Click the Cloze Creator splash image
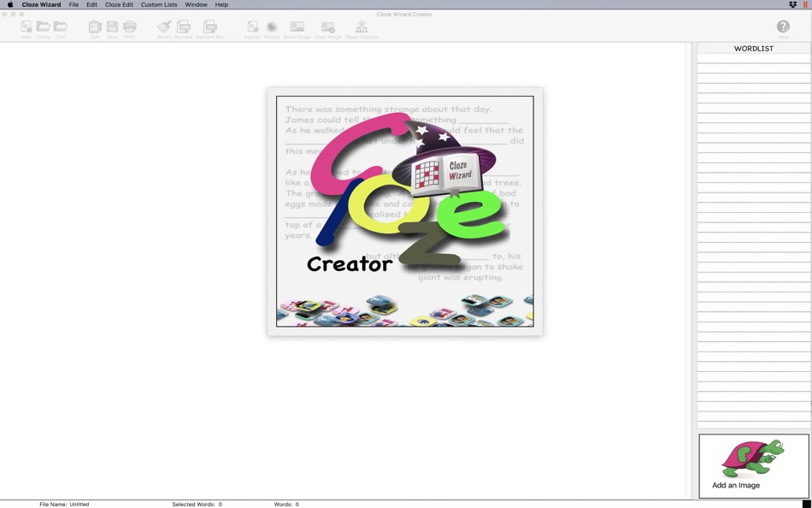Screen dimensions: 812x508 tap(405, 211)
